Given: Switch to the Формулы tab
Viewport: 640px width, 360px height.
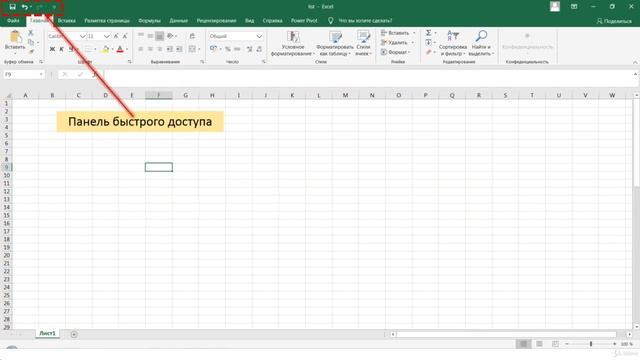Looking at the screenshot, I should (149, 20).
